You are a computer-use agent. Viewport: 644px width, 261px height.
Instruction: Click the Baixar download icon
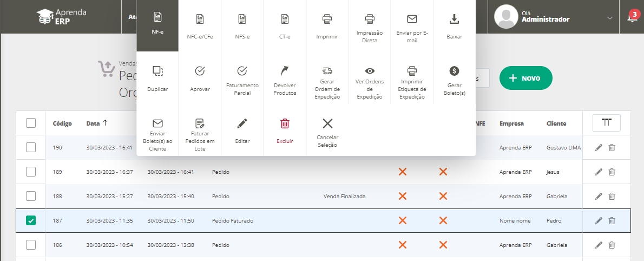(x=454, y=19)
